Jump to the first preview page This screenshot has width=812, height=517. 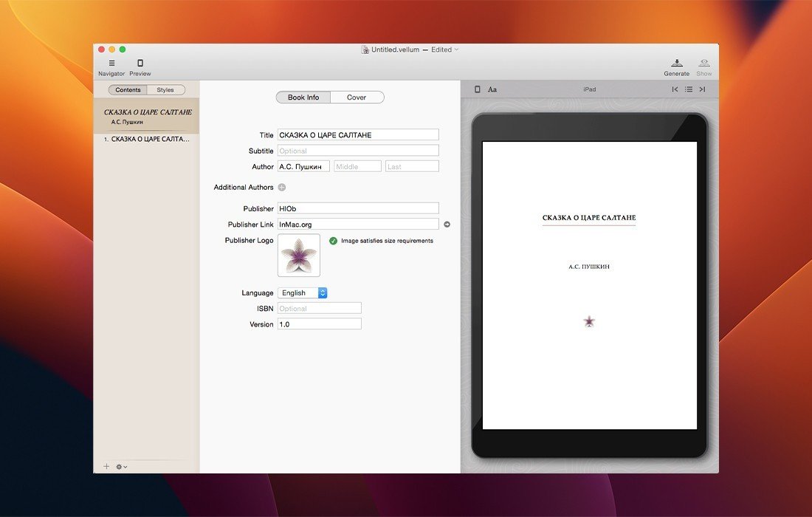pyautogui.click(x=674, y=89)
